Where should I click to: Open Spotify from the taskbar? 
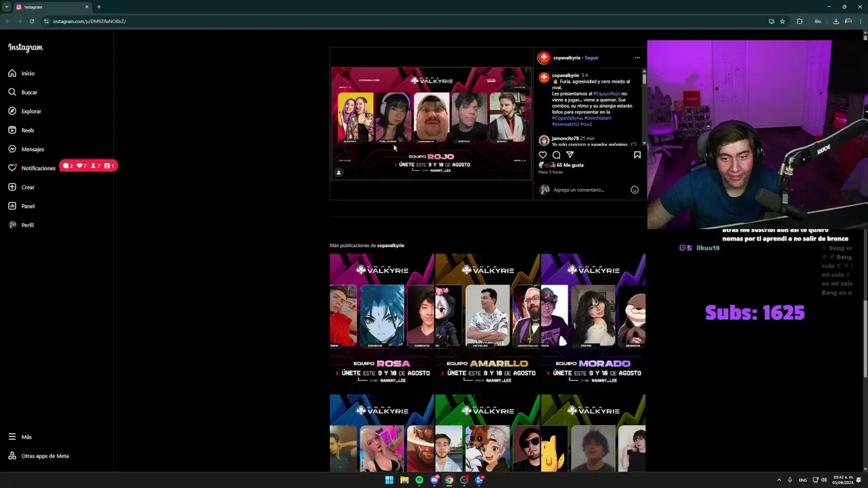(419, 480)
